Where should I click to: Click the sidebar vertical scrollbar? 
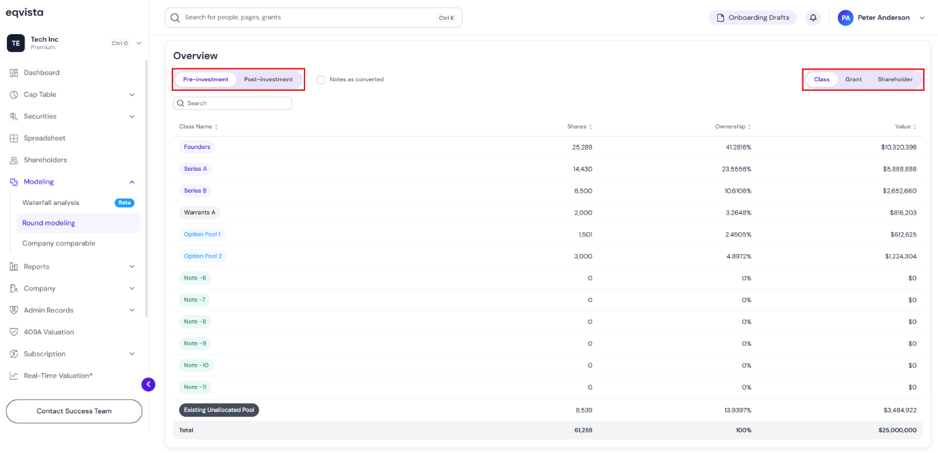(146, 189)
